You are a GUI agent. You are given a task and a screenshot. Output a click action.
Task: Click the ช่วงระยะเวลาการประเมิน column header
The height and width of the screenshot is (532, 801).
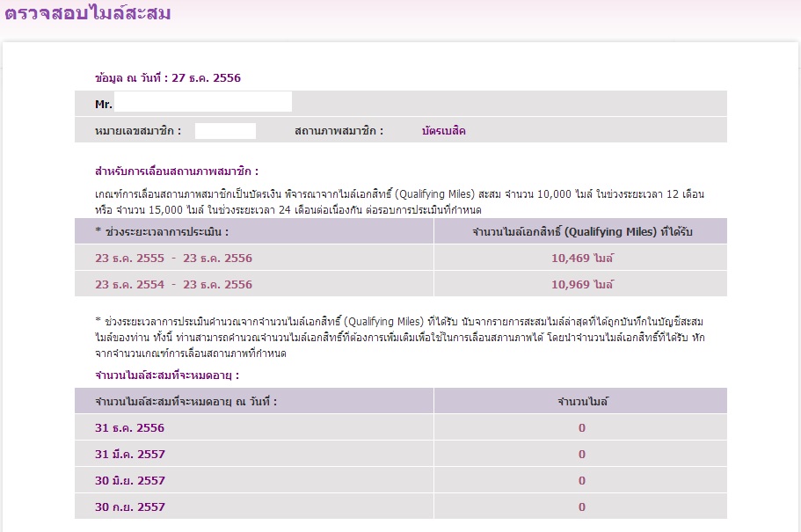pyautogui.click(x=162, y=231)
